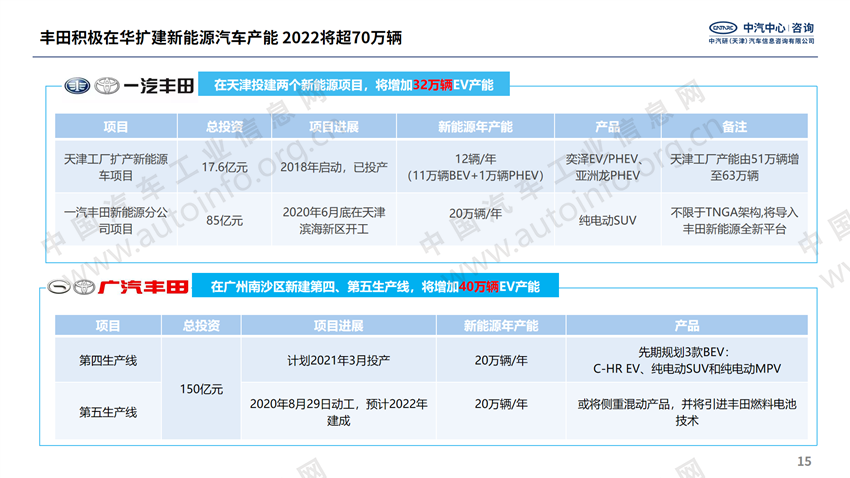
Task: Click the Toyota logo beside 广汽丰田
Action: (x=84, y=287)
